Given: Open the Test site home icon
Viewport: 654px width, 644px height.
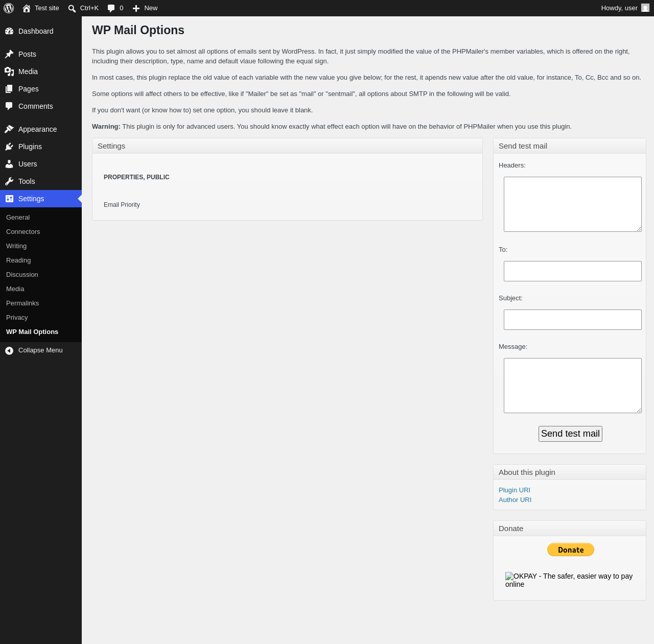Looking at the screenshot, I should [27, 8].
